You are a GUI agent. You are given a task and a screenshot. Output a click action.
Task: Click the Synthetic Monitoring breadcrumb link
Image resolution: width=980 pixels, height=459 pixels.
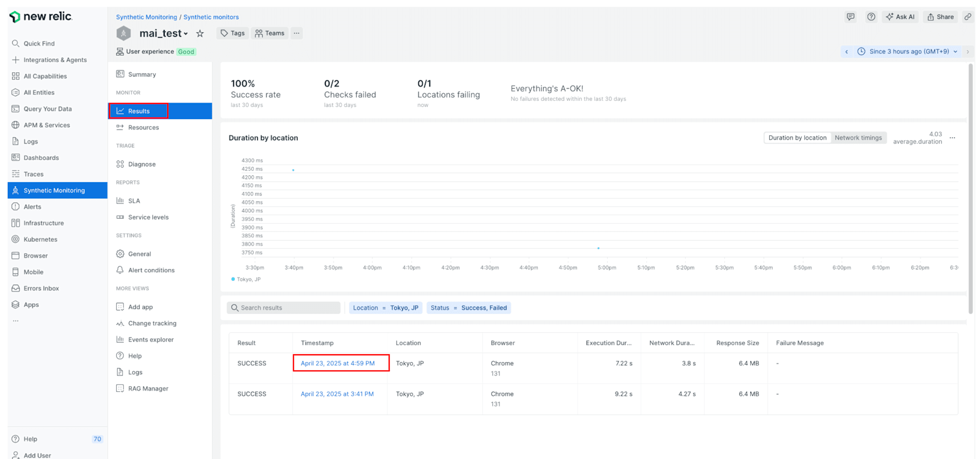point(147,17)
